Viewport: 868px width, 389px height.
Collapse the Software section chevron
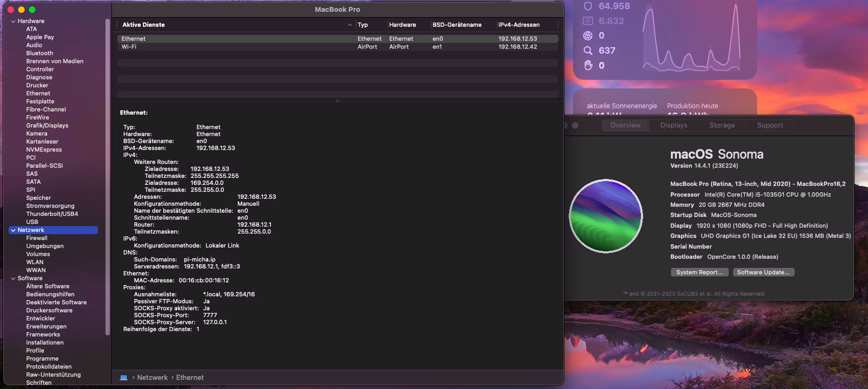click(x=13, y=279)
